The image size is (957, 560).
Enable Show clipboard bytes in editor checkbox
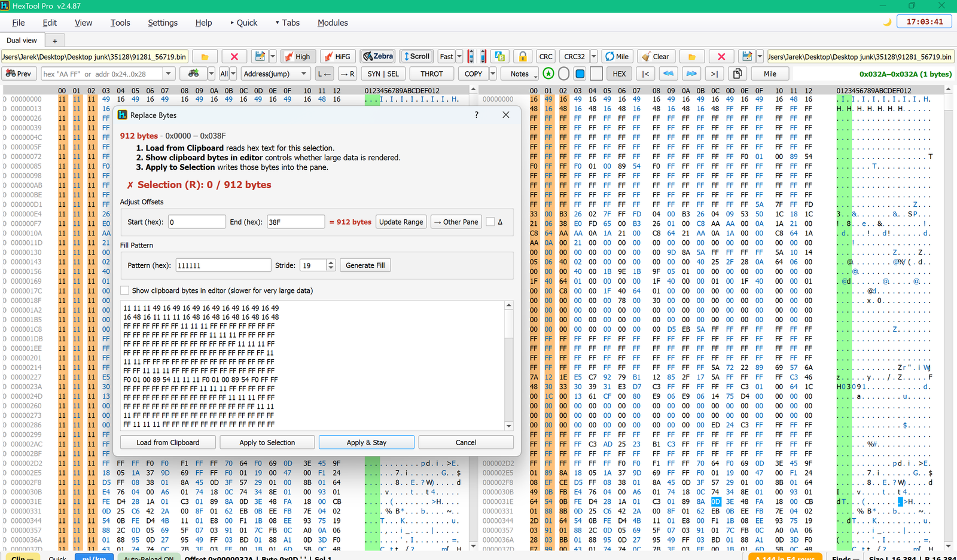click(x=124, y=290)
